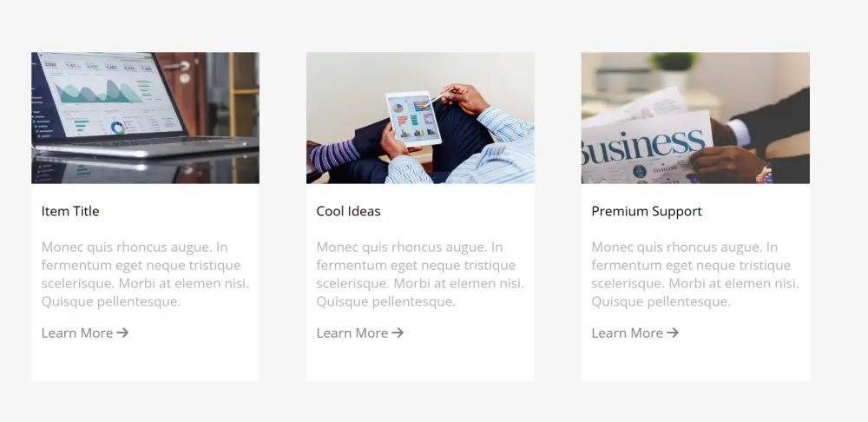The image size is (868, 422).
Task: Open Learn More text under Cool Ideas
Action: [x=352, y=333]
